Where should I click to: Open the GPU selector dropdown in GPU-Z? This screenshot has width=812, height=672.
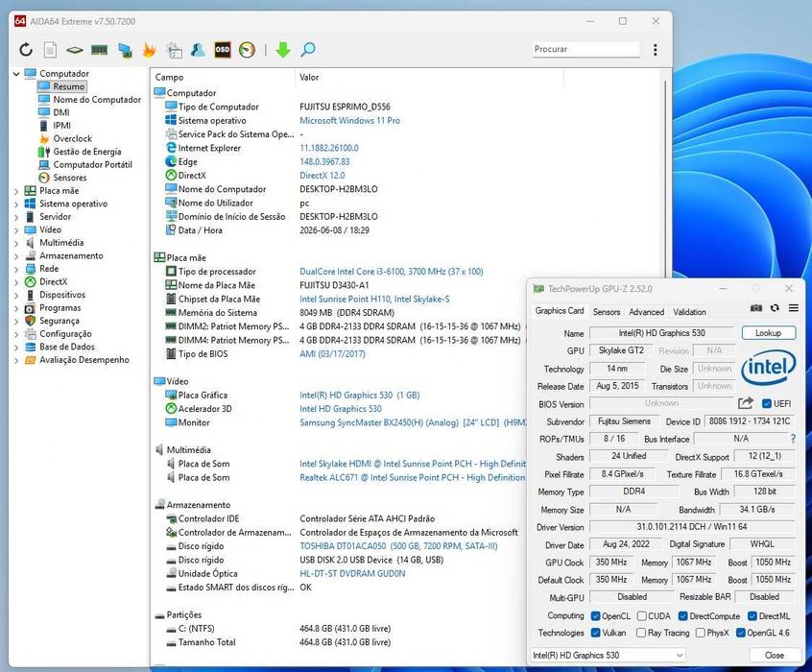click(x=608, y=656)
